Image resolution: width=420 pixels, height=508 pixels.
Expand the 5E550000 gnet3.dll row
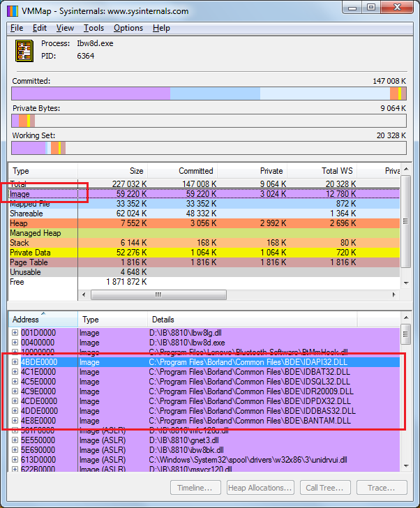[x=15, y=440]
